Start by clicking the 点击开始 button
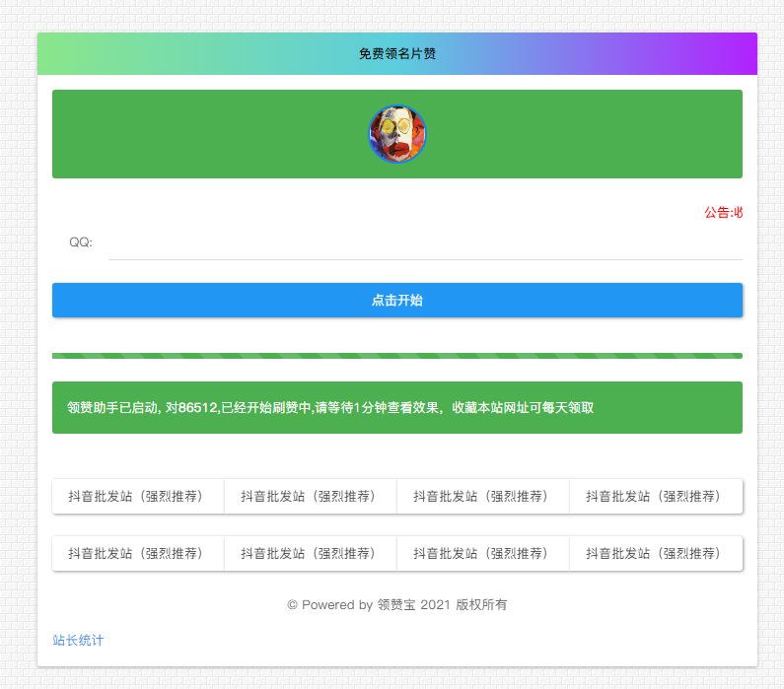This screenshot has width=784, height=689. pyautogui.click(x=397, y=301)
